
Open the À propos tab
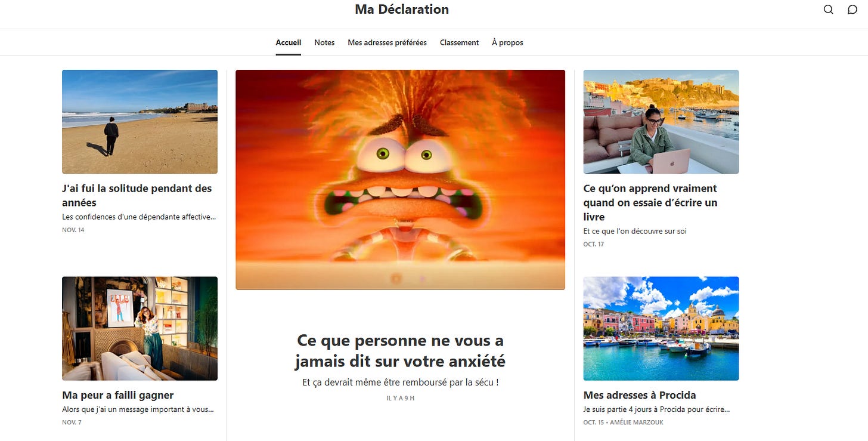(x=507, y=42)
